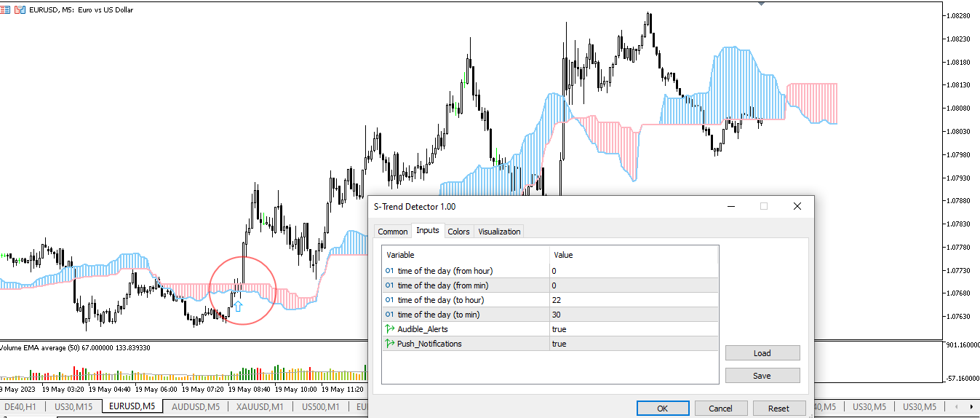The image size is (980, 418).
Task: Click the 'time of the day (to min)' integer icon
Action: tap(389, 315)
